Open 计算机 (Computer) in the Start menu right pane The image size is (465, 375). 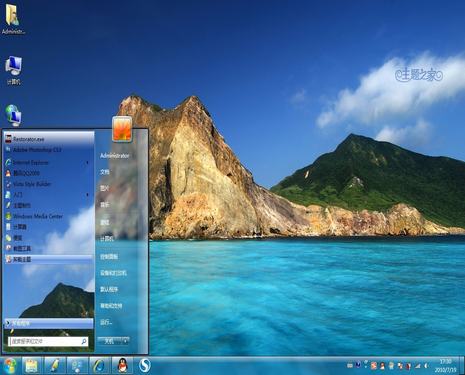(x=107, y=239)
